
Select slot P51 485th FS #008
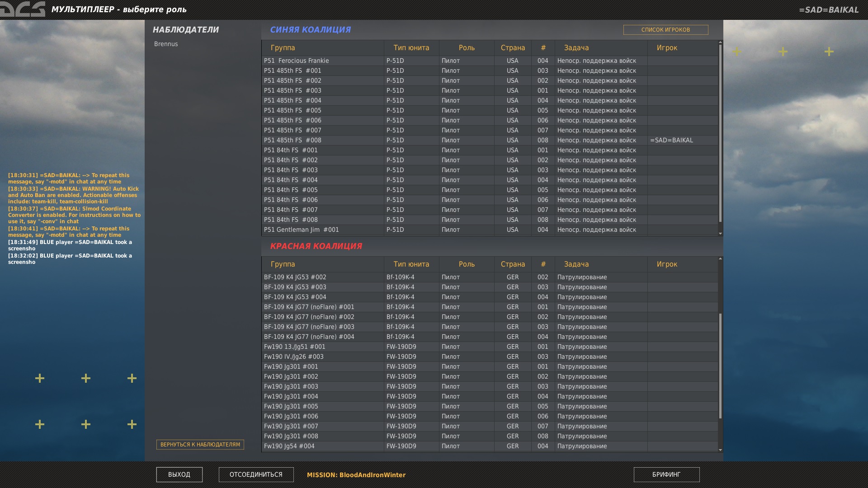[x=490, y=140]
